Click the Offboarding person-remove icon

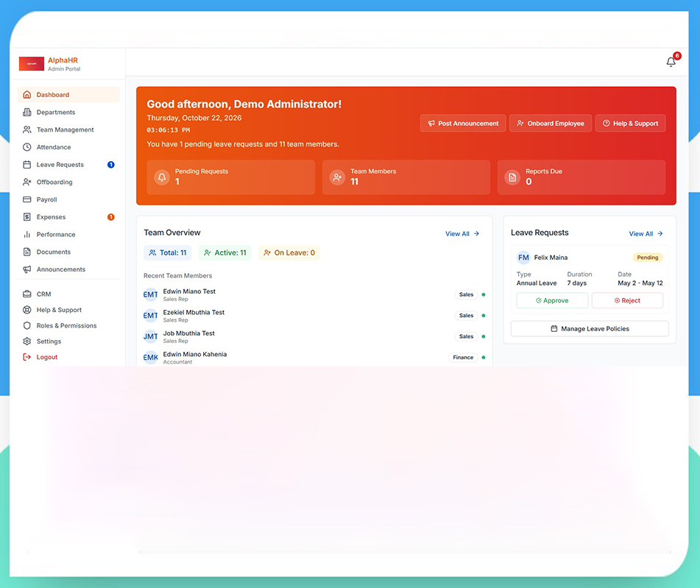tap(26, 182)
